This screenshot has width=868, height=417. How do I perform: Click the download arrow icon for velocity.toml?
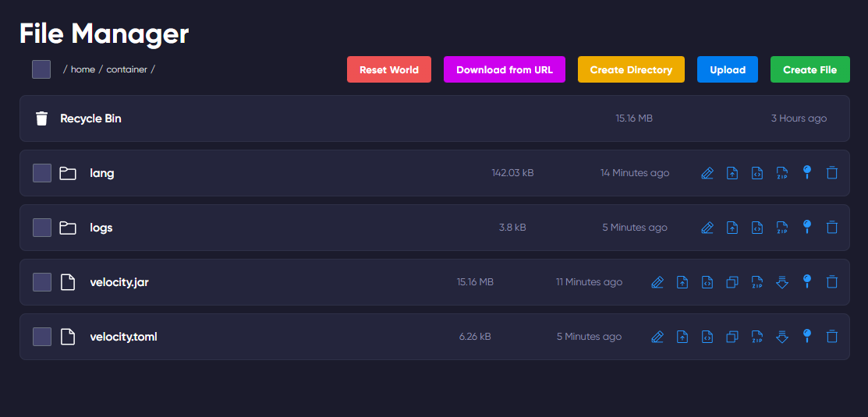tap(782, 337)
